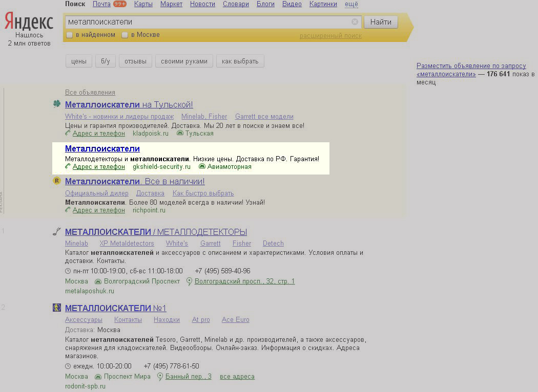Click the map pin icon near Волгоградский просп.
538x392 pixels.
coord(189,281)
